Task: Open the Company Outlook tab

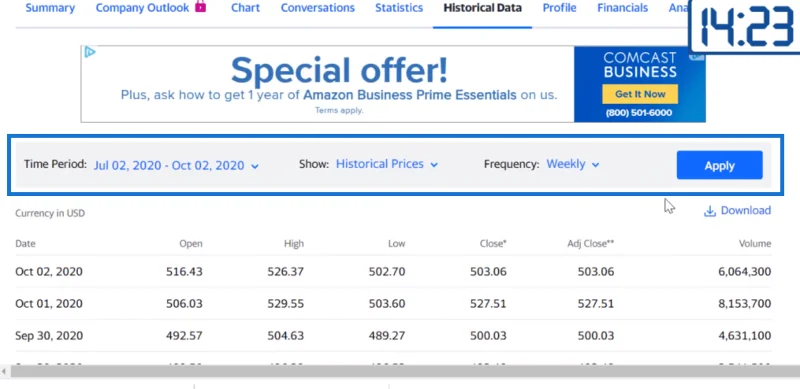Action: point(142,8)
